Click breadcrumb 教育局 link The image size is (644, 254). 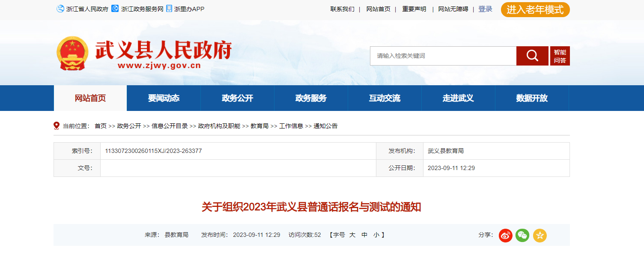click(x=259, y=126)
